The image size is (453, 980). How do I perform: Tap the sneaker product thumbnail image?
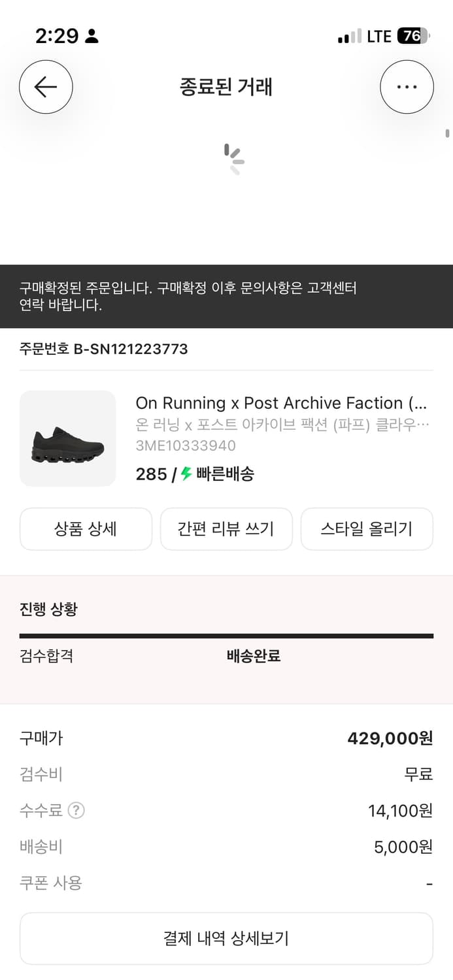pos(68,438)
